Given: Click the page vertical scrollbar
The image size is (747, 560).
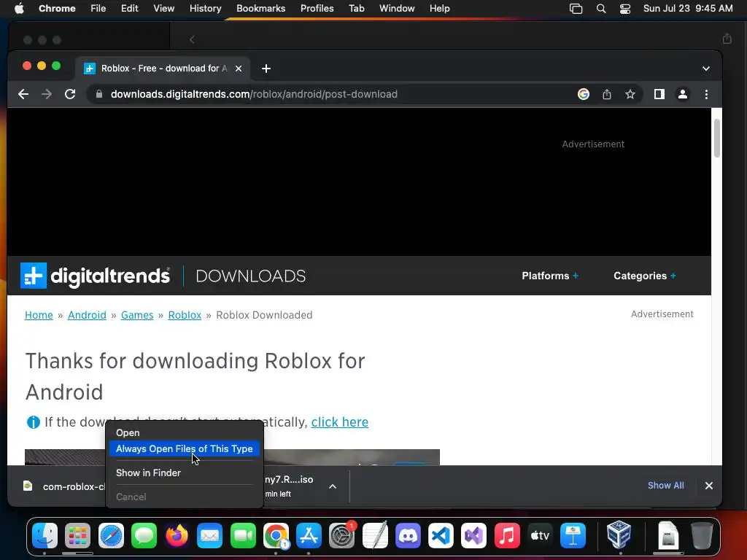Looking at the screenshot, I should click(x=716, y=138).
